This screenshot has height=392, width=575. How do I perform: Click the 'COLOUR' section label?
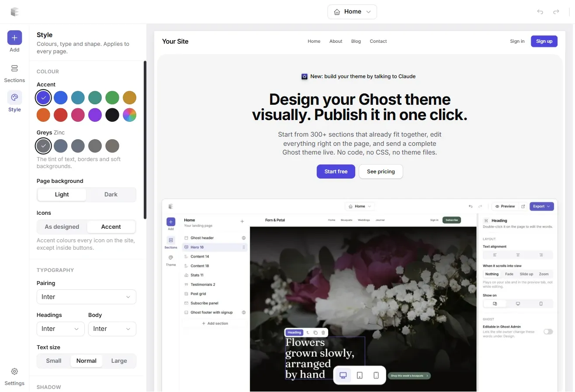point(48,72)
